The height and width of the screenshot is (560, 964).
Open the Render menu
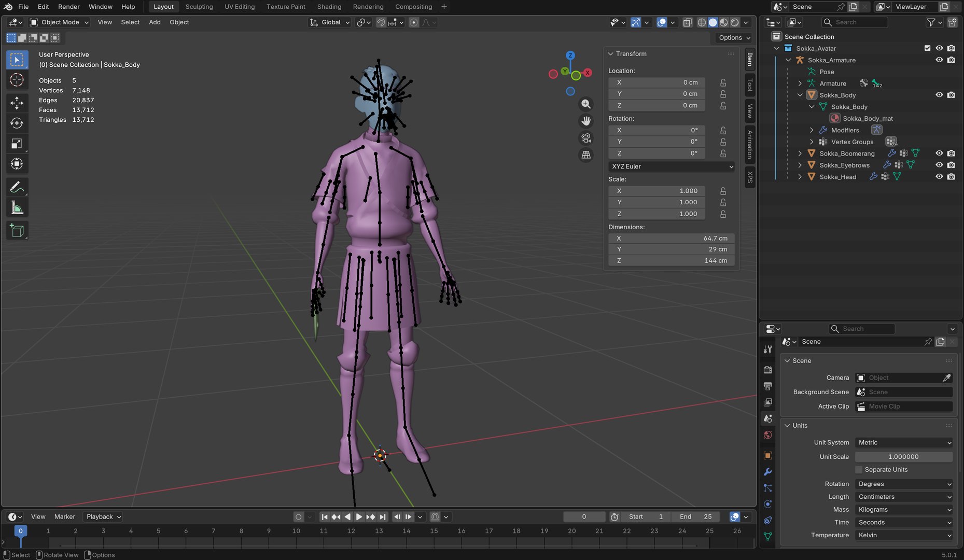point(69,7)
